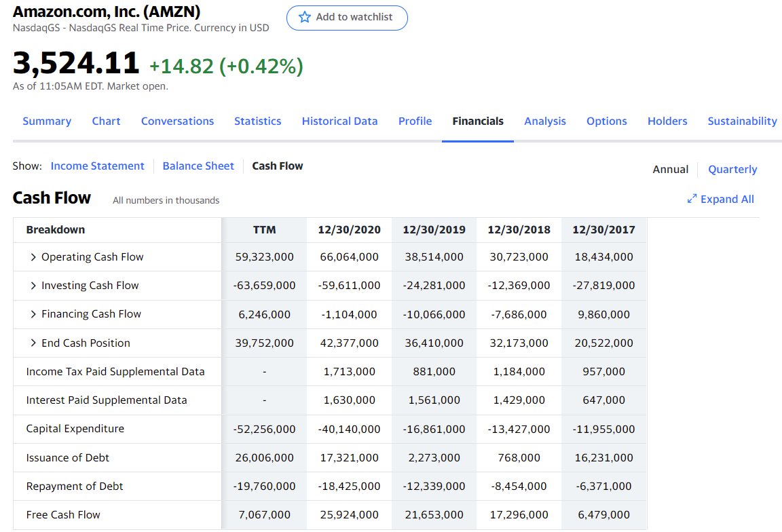This screenshot has width=782, height=532.
Task: Switch to Annual data
Action: click(x=670, y=170)
